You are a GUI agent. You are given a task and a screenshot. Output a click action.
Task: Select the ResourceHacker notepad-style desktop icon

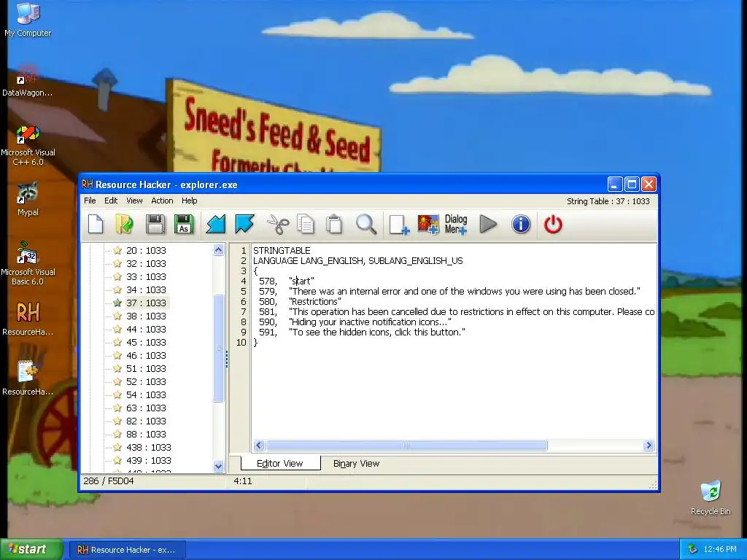point(28,378)
